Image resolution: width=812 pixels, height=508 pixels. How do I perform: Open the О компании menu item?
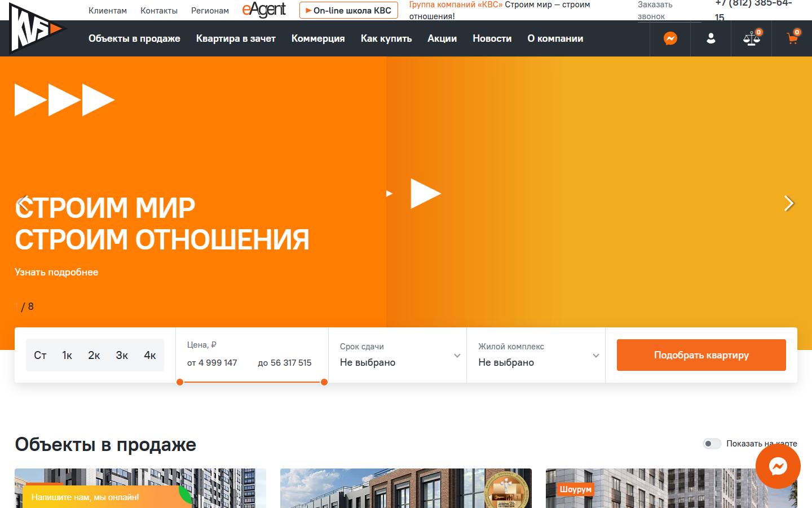555,38
